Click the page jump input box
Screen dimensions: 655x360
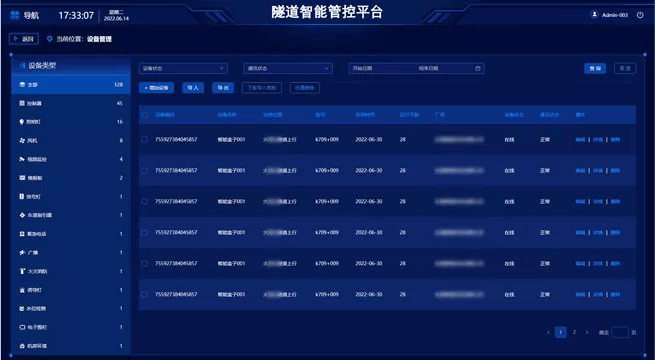pyautogui.click(x=619, y=332)
